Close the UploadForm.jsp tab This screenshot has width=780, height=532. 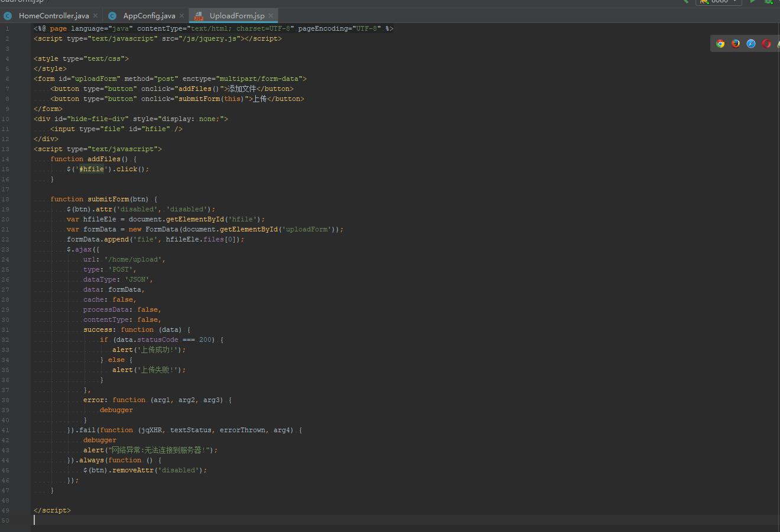click(271, 16)
